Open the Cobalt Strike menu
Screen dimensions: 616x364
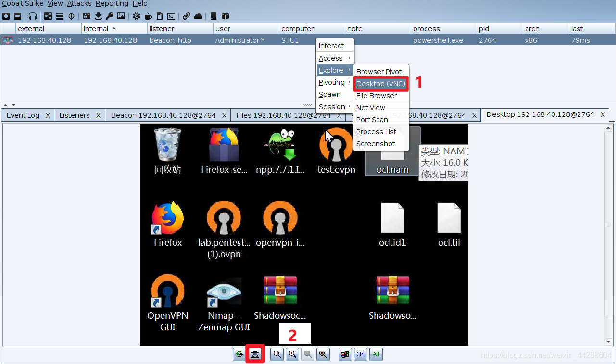(23, 3)
